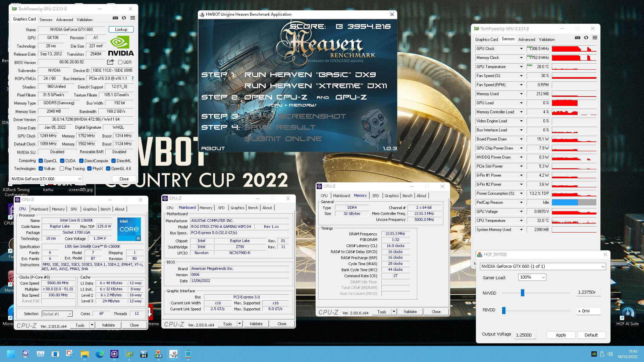
Task: Click camera icon in GPU-Z Sensors window
Action: coord(577,38)
